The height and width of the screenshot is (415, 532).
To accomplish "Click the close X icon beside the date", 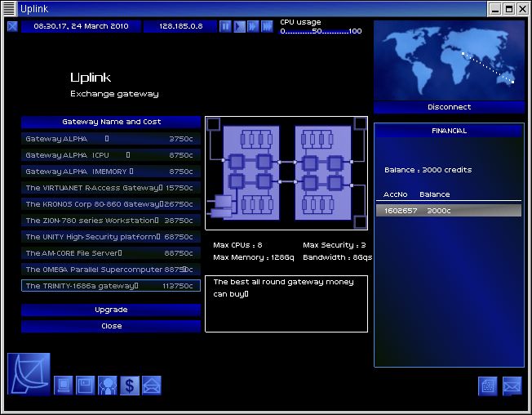I will (x=12, y=26).
